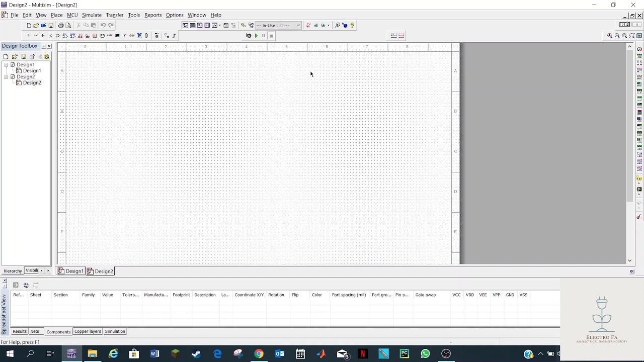
Task: Click the snapshot folder icon in Design Toolbox
Action: (46, 57)
